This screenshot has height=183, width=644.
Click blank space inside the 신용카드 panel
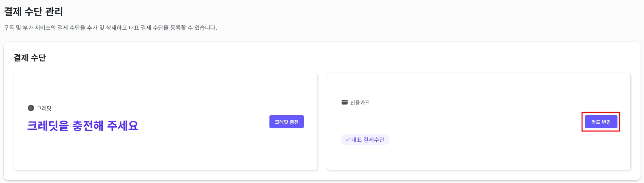pyautogui.click(x=476, y=153)
